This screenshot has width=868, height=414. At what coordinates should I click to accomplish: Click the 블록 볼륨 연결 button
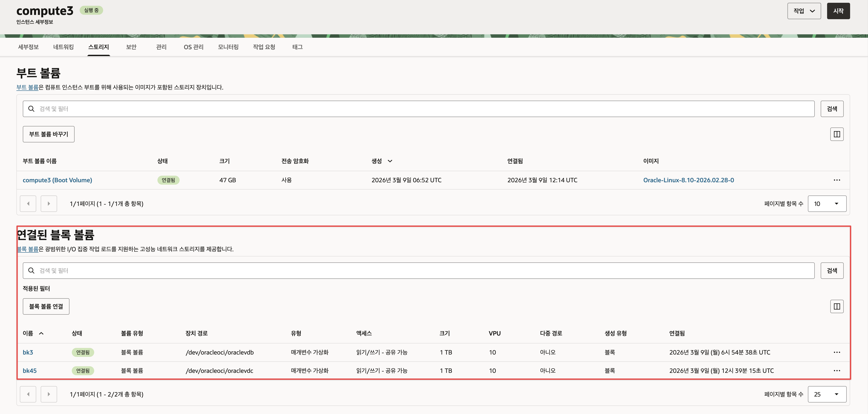click(46, 307)
